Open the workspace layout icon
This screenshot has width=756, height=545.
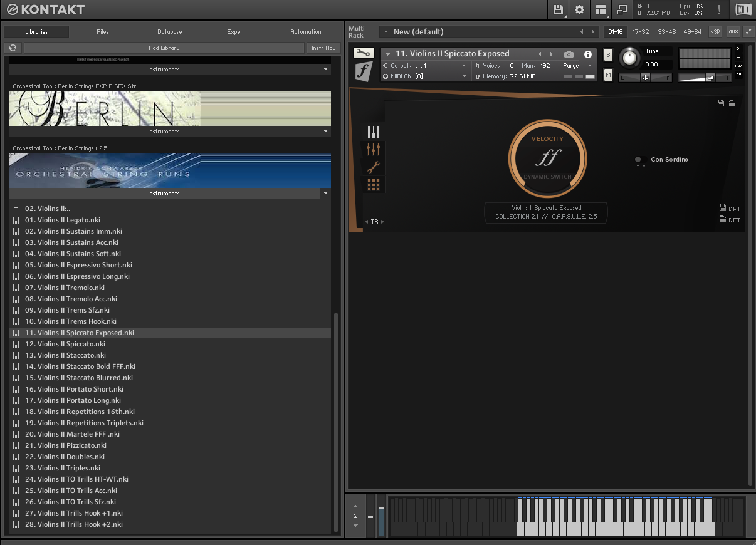pyautogui.click(x=601, y=9)
